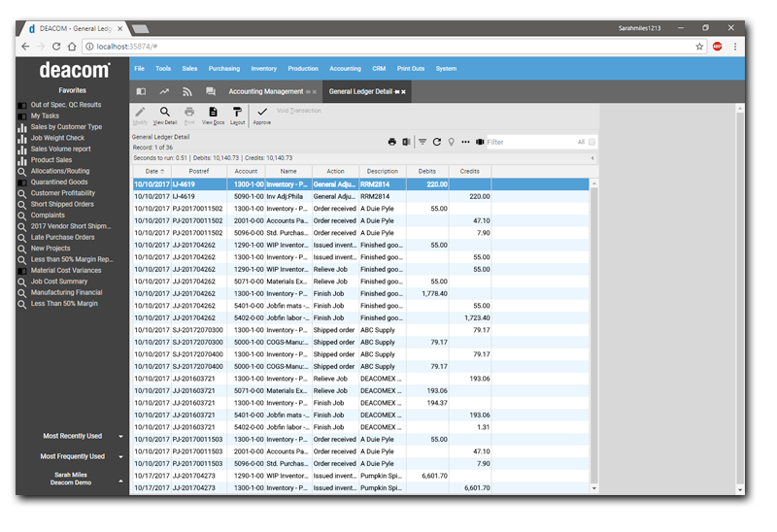Click the Modify pencil icon
Viewport: 777px width, 532px height.
click(x=140, y=113)
